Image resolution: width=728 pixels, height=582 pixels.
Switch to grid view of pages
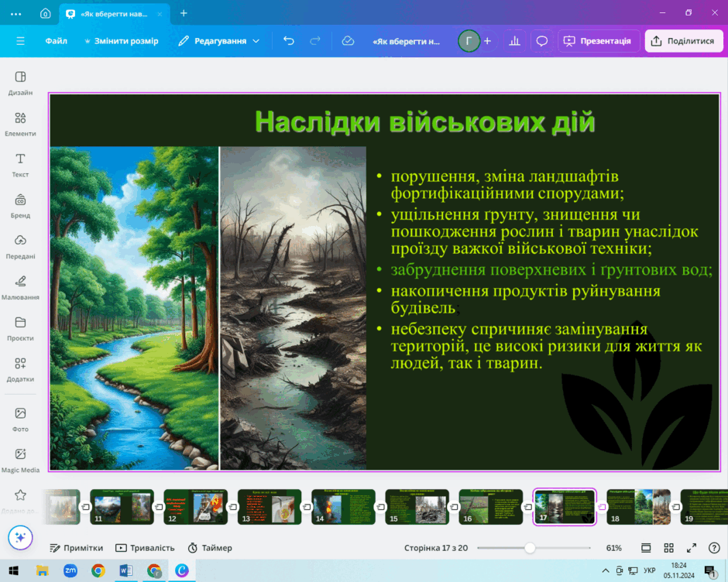[668, 548]
